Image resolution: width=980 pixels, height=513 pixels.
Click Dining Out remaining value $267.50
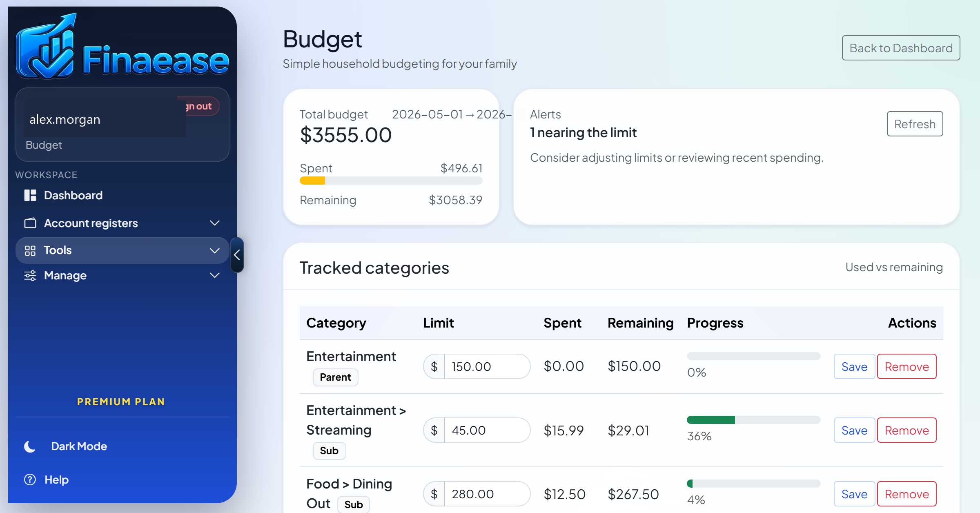pyautogui.click(x=633, y=494)
